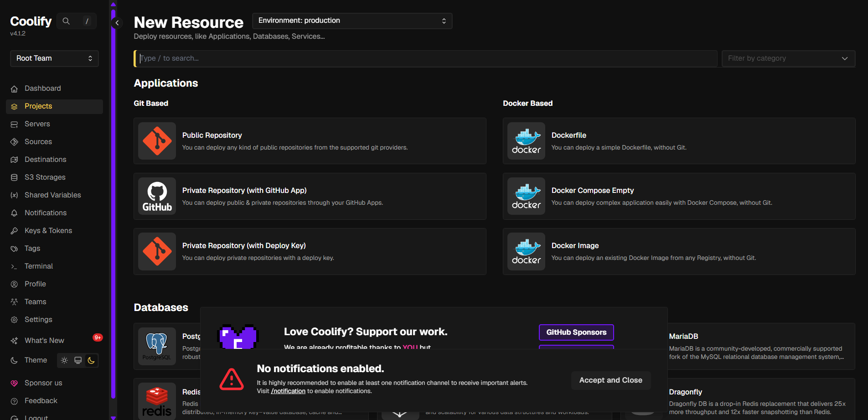The height and width of the screenshot is (420, 868).
Task: Click the resource search input field
Action: coord(426,58)
